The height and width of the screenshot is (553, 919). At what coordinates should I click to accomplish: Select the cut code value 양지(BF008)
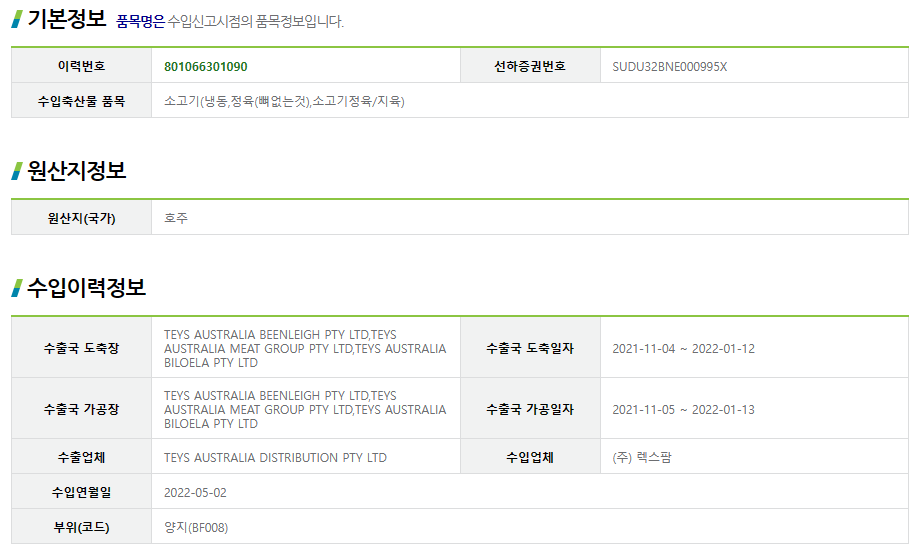(196, 527)
